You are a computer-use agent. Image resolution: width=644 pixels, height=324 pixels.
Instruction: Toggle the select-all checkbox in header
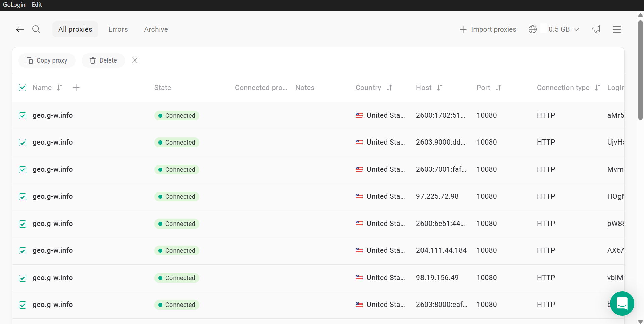click(x=23, y=88)
